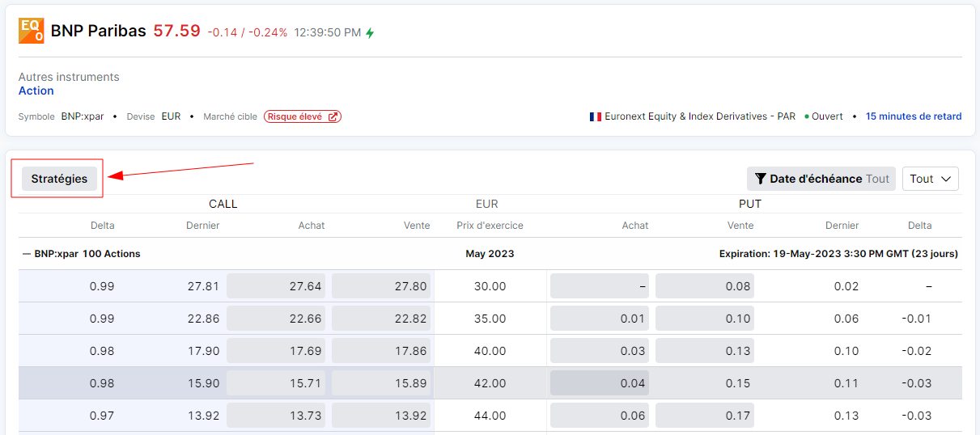Viewport: 980px width, 435px height.
Task: Select call Vente price 15.89
Action: (381, 383)
